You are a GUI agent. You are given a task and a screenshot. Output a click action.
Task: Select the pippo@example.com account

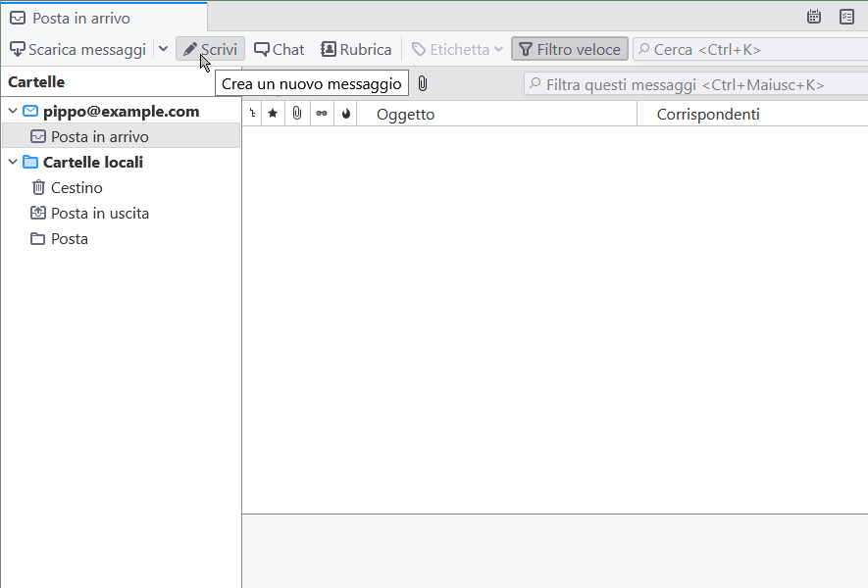pyautogui.click(x=121, y=111)
